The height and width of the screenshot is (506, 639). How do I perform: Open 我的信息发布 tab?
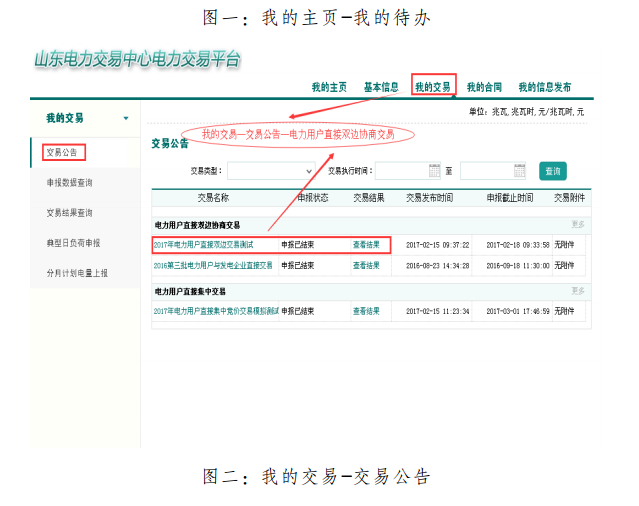545,87
